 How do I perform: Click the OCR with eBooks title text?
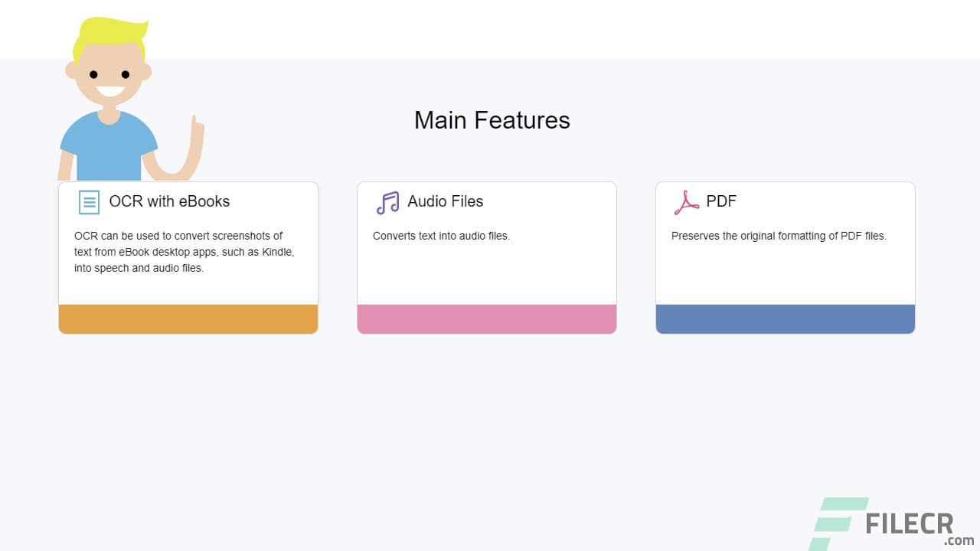(169, 201)
